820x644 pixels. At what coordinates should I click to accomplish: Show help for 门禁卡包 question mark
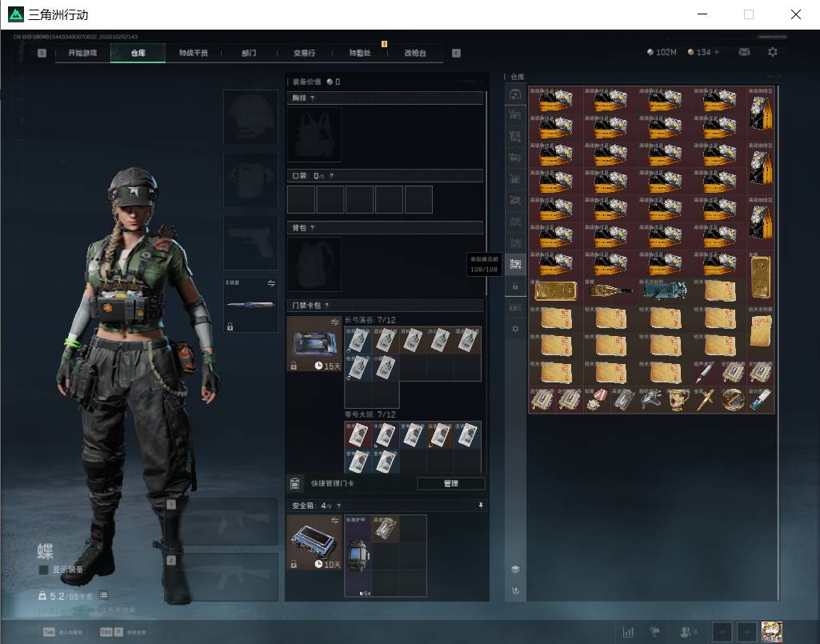tap(327, 305)
